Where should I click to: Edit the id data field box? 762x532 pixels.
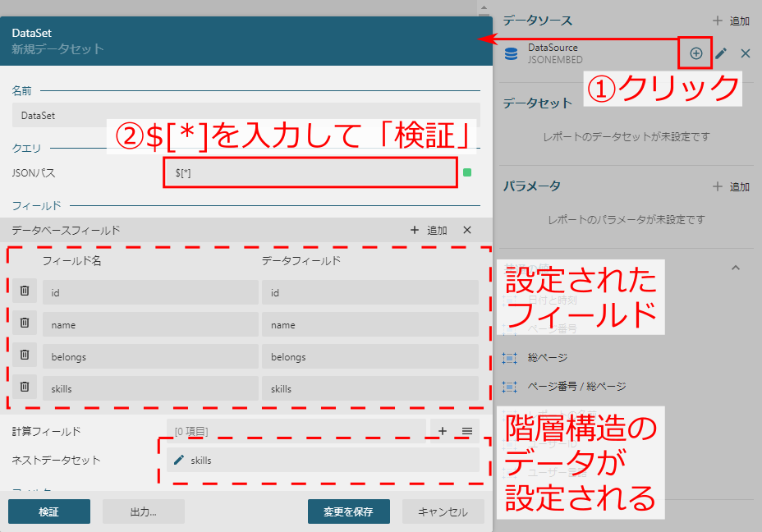click(370, 292)
